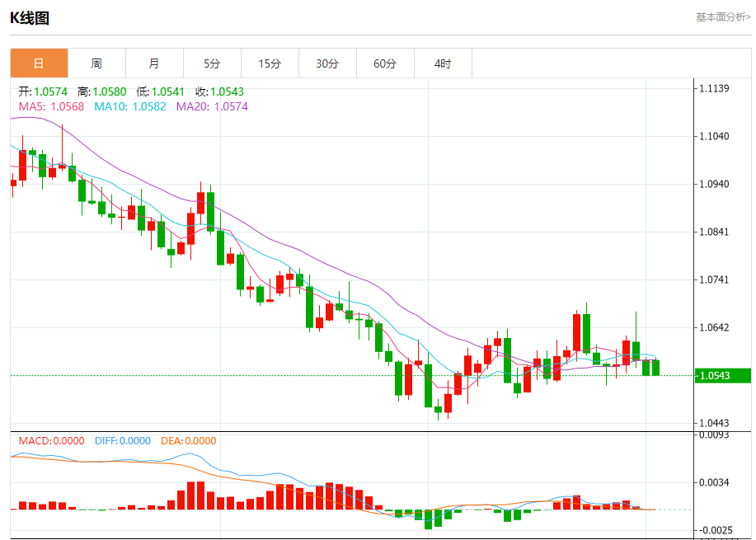Click the last green candlestick on the chart
Viewport: 756px width, 540px height.
click(655, 367)
